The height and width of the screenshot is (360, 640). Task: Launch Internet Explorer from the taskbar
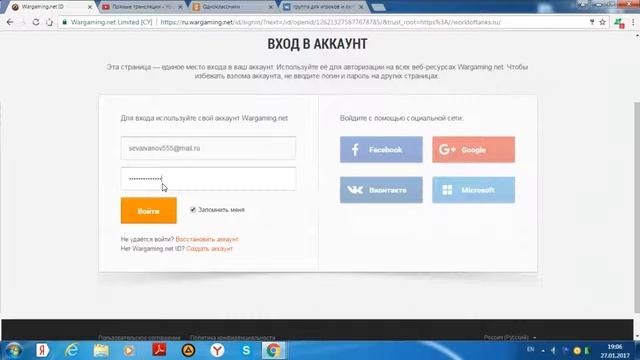pyautogui.click(x=72, y=350)
